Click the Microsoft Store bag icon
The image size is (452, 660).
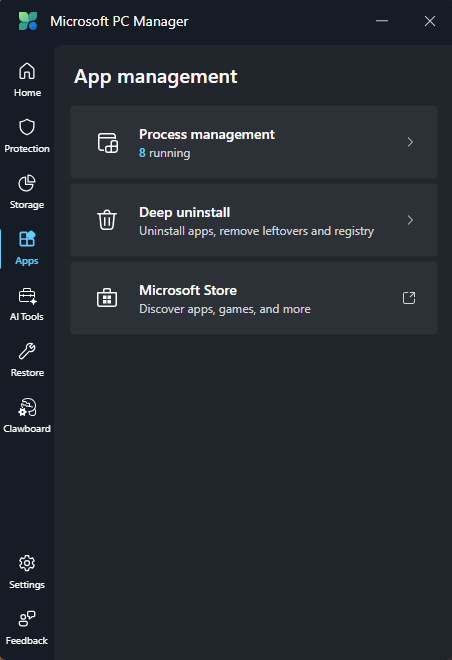click(107, 298)
